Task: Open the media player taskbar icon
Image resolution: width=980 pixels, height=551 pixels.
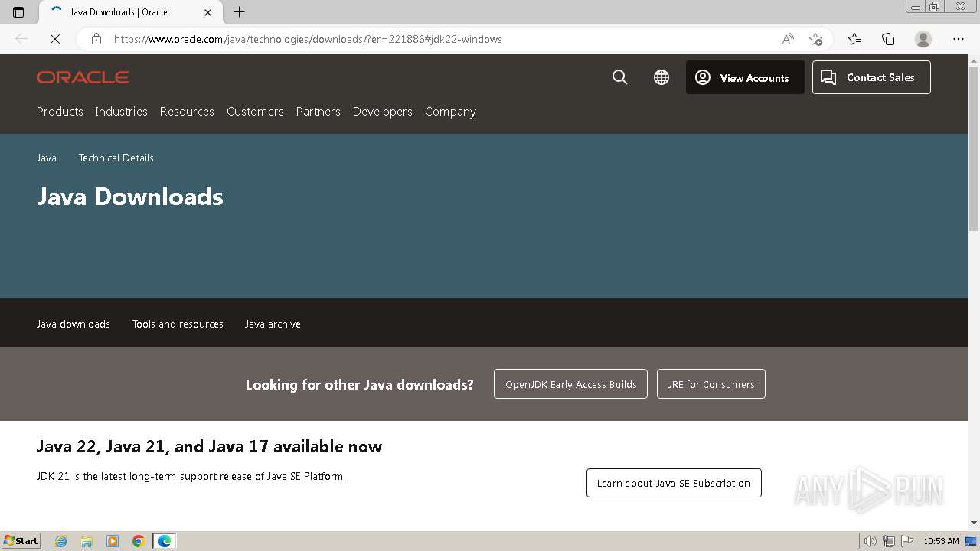Action: pos(113,541)
